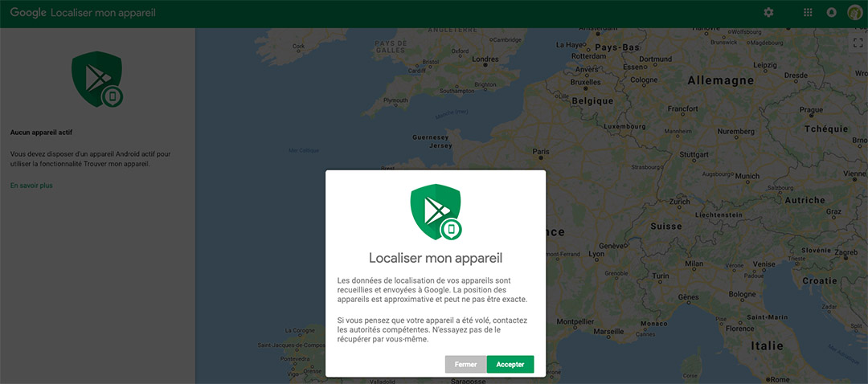
Task: Click the shield icon in the left sidebar
Action: point(97,79)
